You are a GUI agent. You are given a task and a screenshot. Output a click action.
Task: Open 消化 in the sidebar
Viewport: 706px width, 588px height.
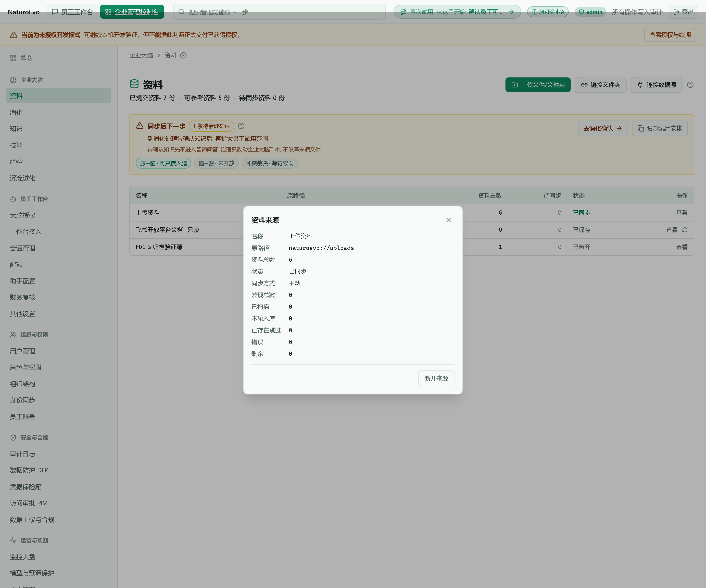[x=59, y=112]
